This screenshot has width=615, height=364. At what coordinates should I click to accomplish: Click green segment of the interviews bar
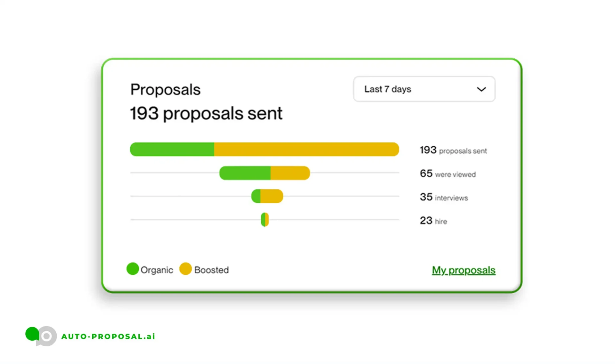(256, 196)
